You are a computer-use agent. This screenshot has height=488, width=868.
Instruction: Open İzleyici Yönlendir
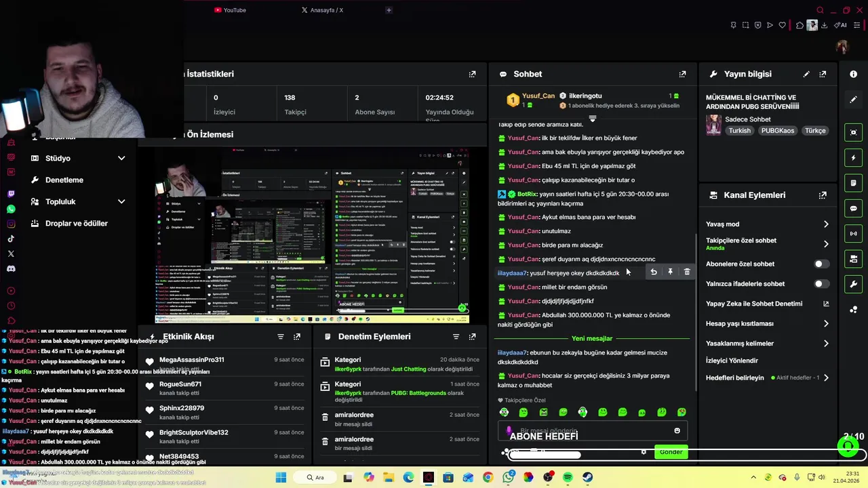(x=732, y=361)
